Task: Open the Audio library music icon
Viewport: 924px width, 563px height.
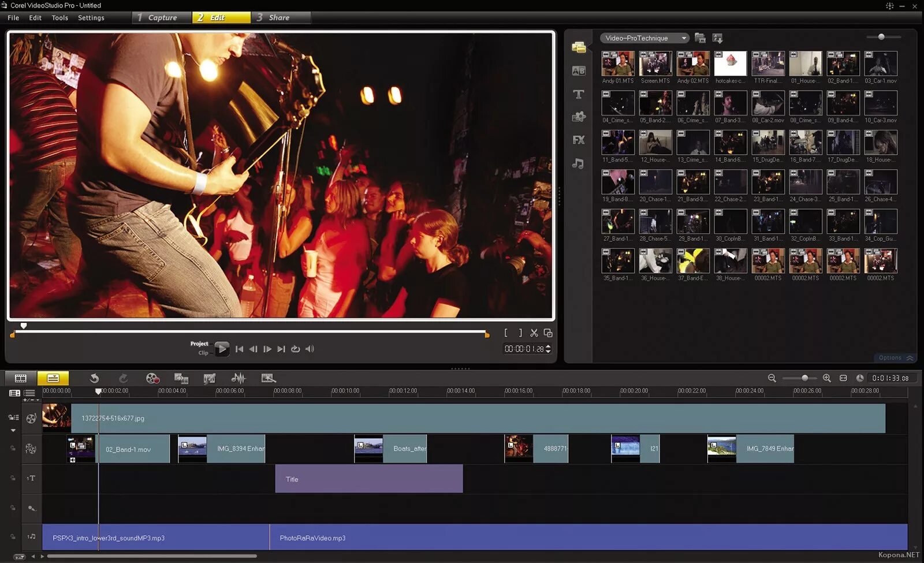Action: pos(578,164)
